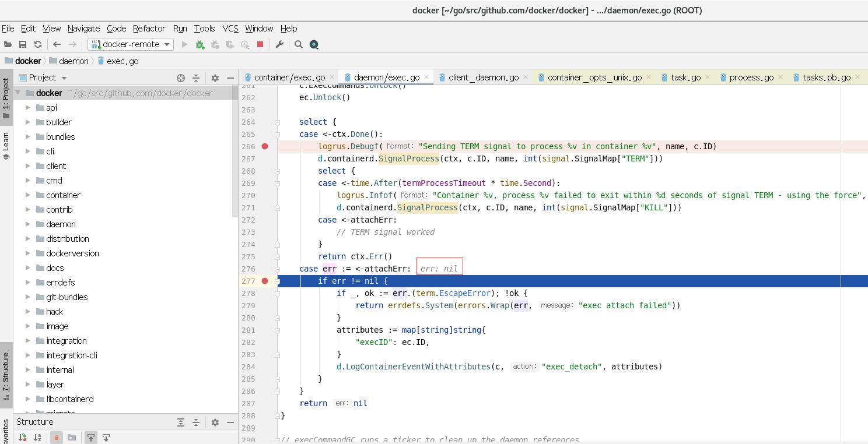Open settings via the wrench icon
Screen dimensions: 868x444
[x=279, y=44]
